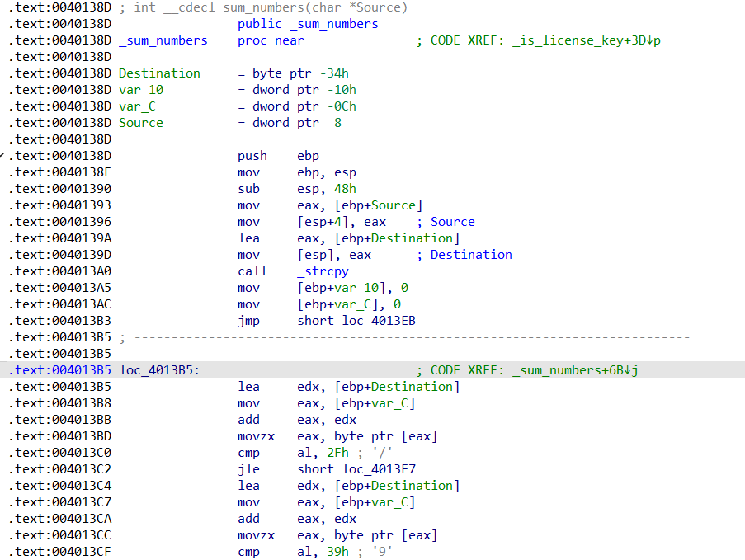Click the _sum_numbers procedure name label
The width and height of the screenshot is (745, 560).
tap(163, 40)
